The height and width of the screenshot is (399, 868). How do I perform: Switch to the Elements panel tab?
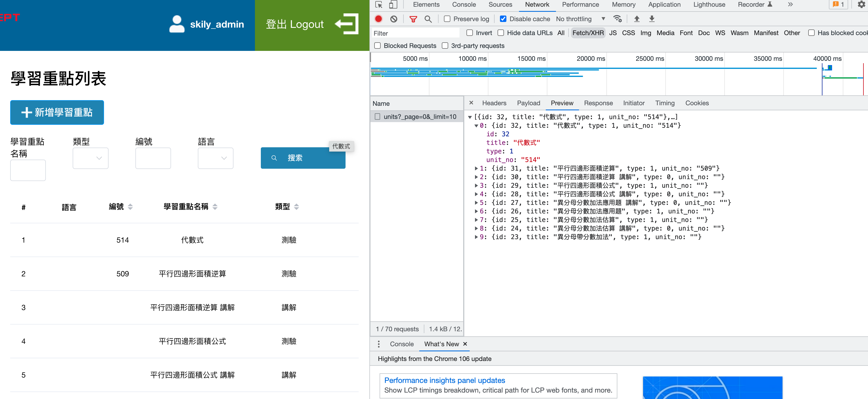426,4
